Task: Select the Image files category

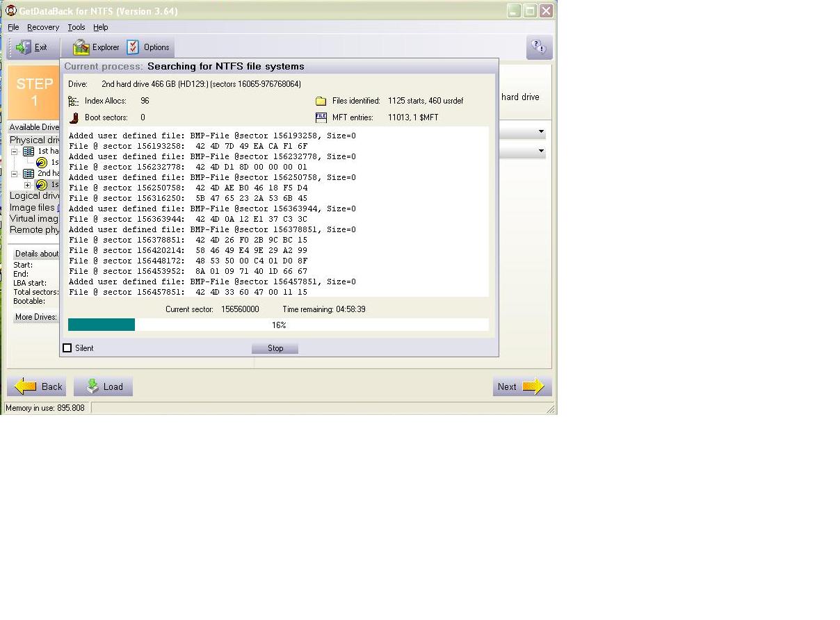Action: (32, 207)
